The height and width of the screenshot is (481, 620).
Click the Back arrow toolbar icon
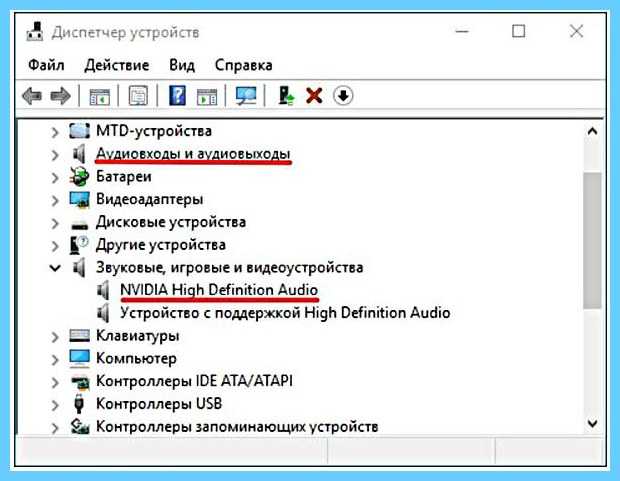pos(32,96)
